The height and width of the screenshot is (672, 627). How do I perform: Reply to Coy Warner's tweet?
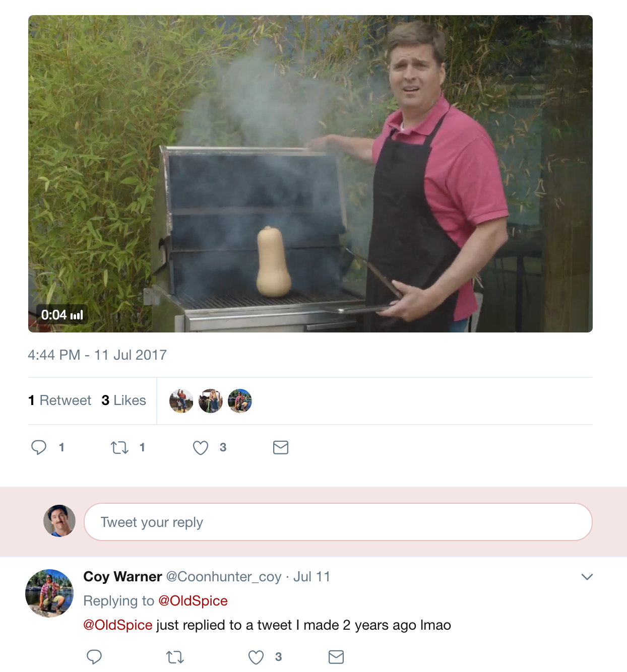[x=94, y=657]
